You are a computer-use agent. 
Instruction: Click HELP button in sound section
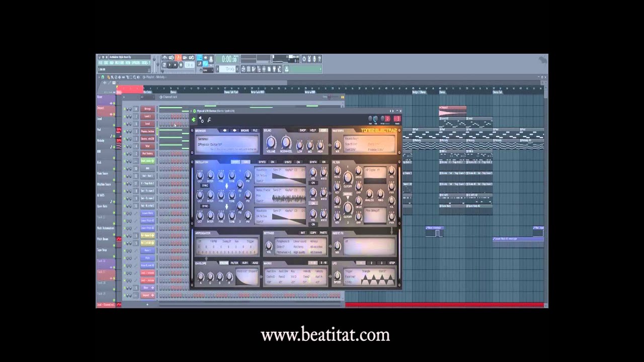click(x=313, y=130)
